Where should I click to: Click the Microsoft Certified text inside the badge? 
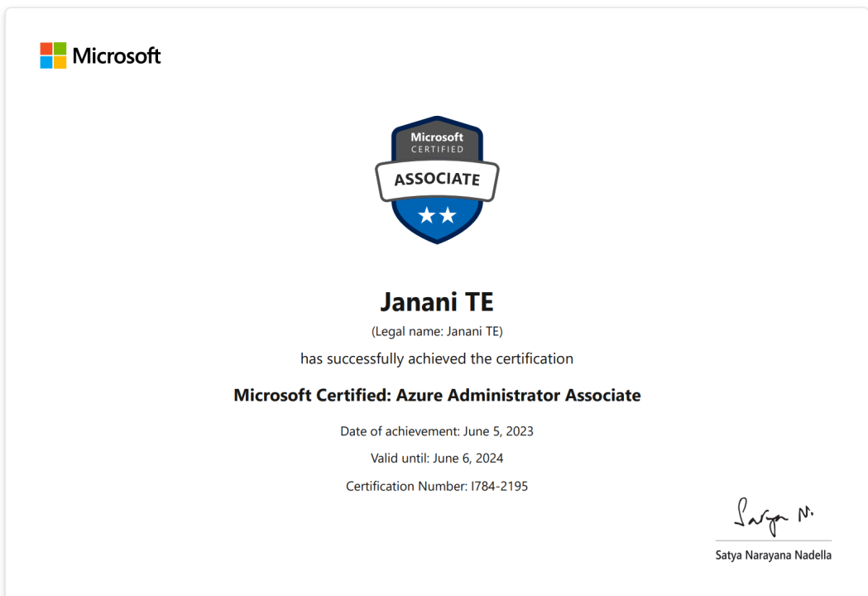[x=436, y=141]
